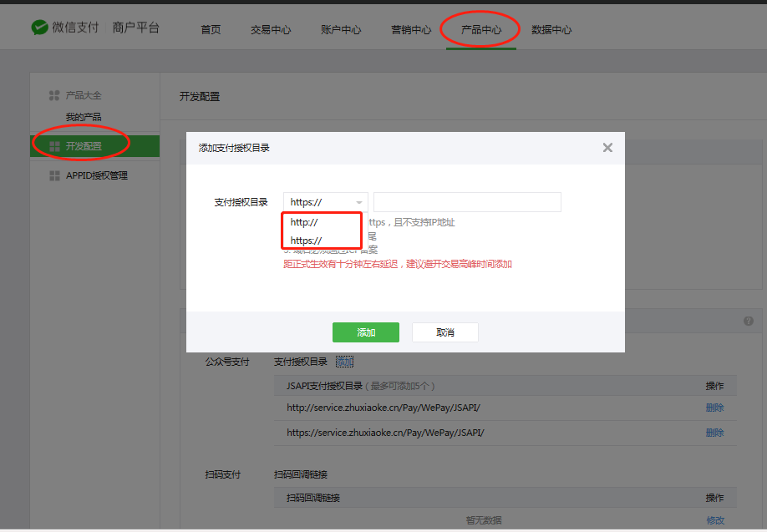
Task: Click the WeChat Pay green logo icon
Action: tap(38, 25)
